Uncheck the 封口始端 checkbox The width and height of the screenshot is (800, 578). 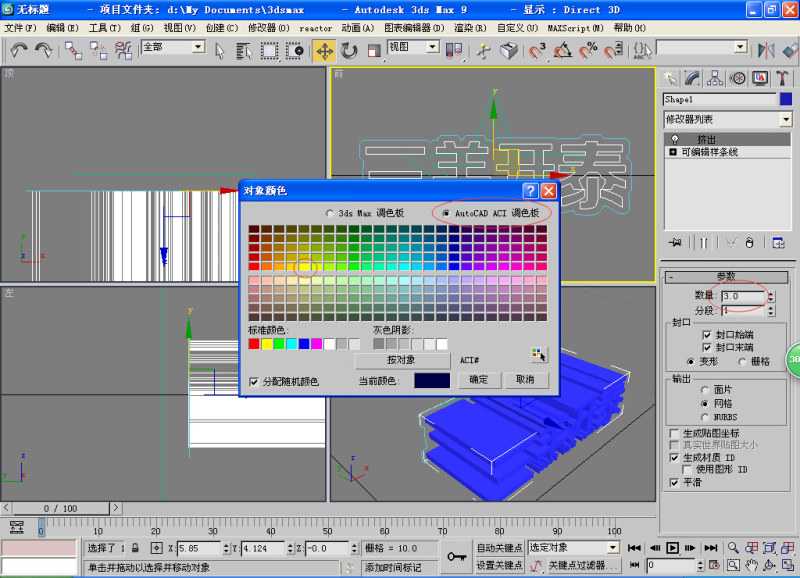tap(707, 334)
